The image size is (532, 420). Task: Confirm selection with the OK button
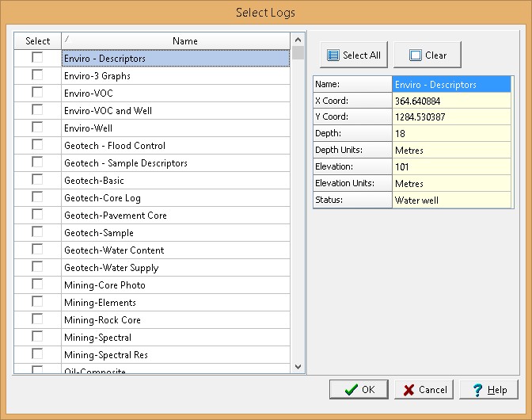tap(359, 389)
